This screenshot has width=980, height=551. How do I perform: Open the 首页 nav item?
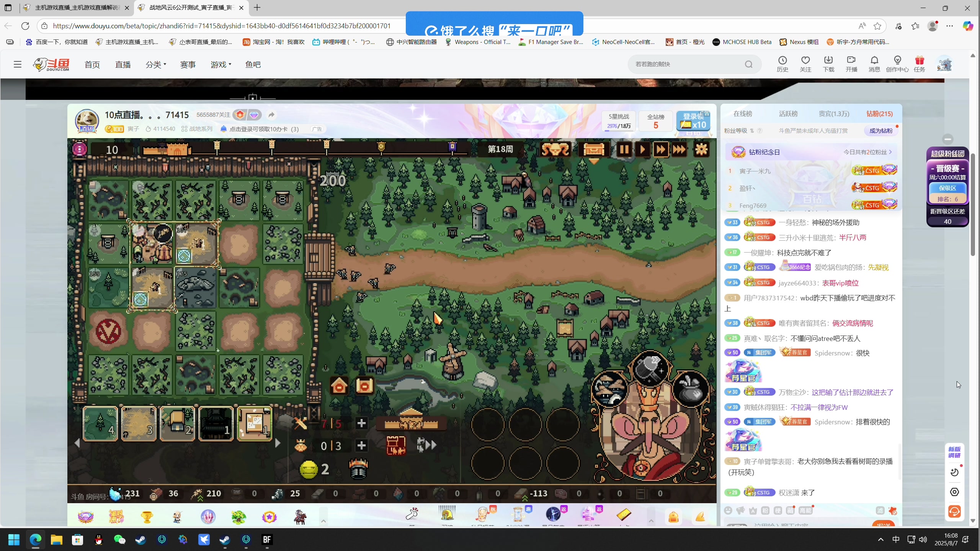(92, 65)
